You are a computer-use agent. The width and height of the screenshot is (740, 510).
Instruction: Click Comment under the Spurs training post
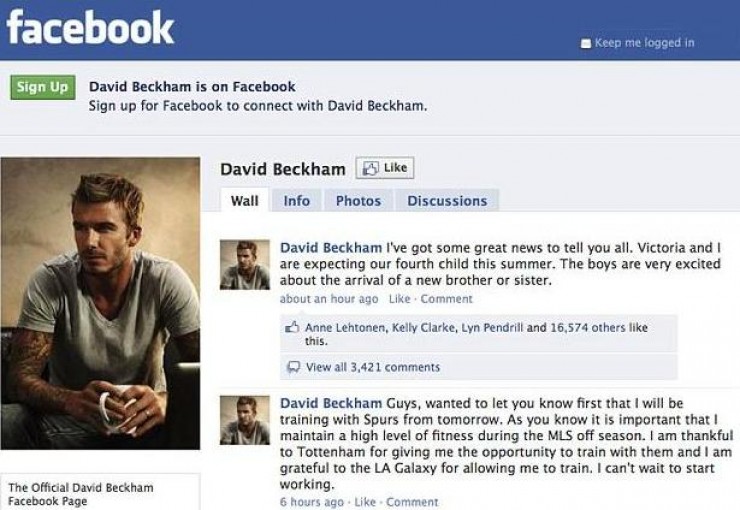click(412, 502)
